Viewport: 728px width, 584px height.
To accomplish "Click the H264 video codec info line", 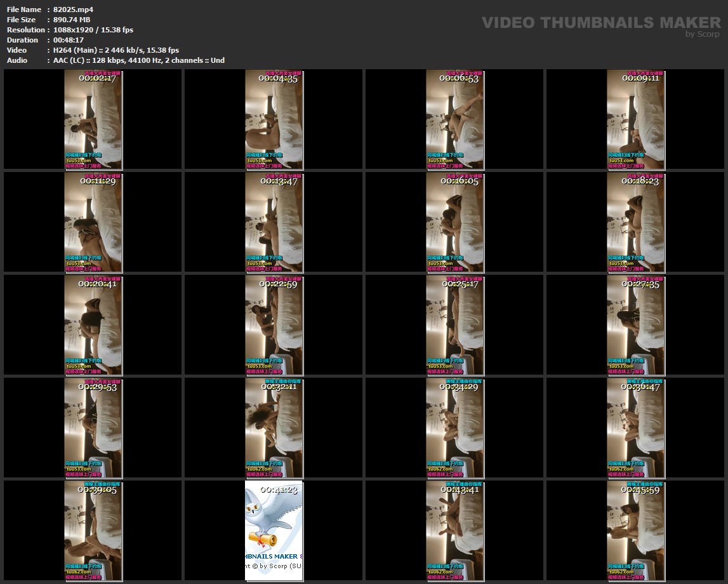I will pos(116,50).
